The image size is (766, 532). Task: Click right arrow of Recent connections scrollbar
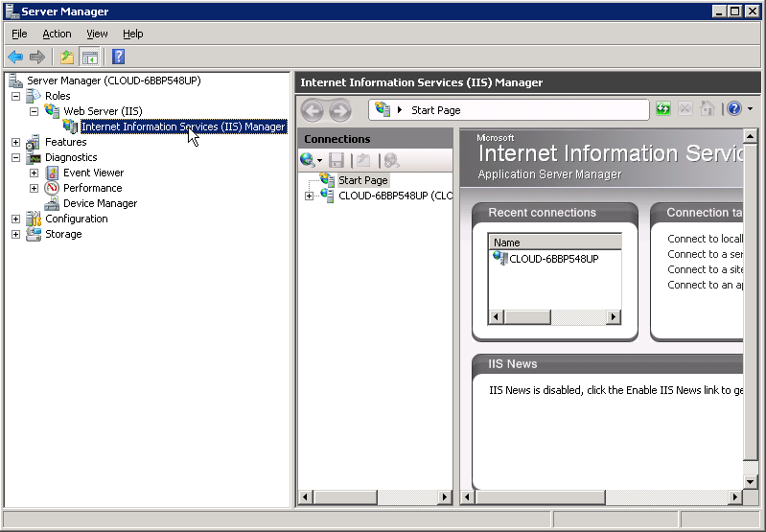[x=614, y=317]
